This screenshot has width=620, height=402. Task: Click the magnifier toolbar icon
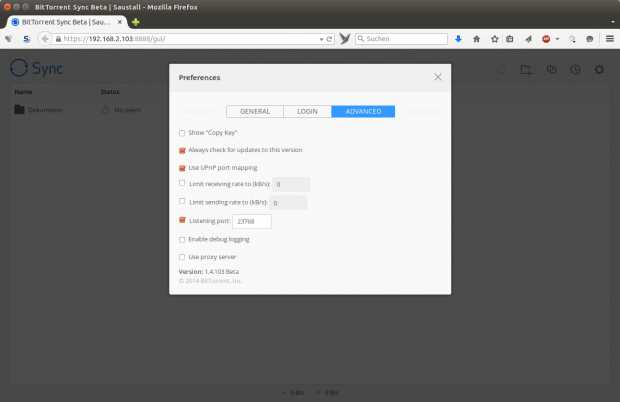(x=572, y=39)
